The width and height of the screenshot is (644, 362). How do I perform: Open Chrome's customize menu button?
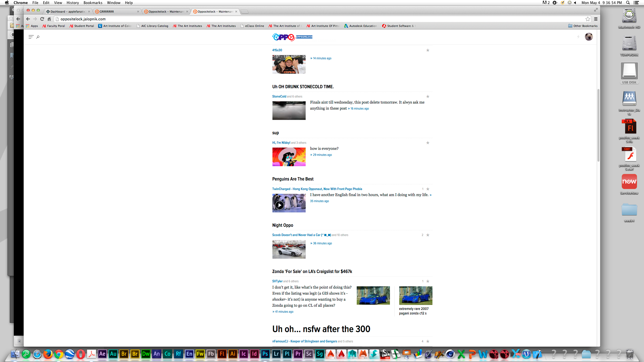[x=596, y=19]
